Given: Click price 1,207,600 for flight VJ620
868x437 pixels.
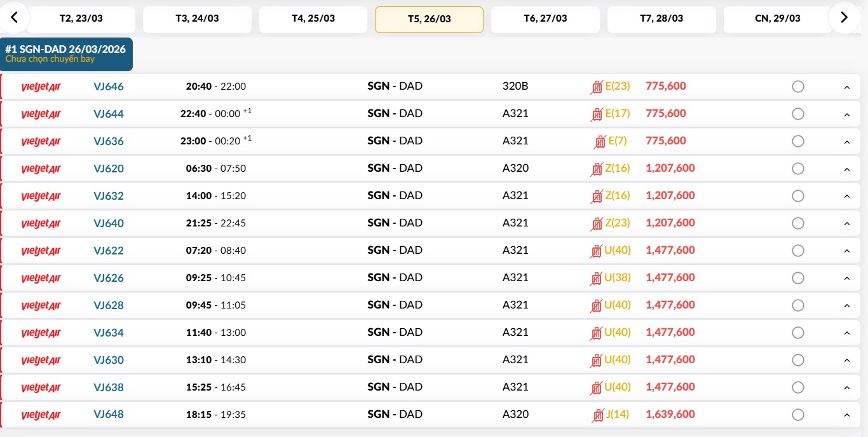Looking at the screenshot, I should (x=670, y=169).
